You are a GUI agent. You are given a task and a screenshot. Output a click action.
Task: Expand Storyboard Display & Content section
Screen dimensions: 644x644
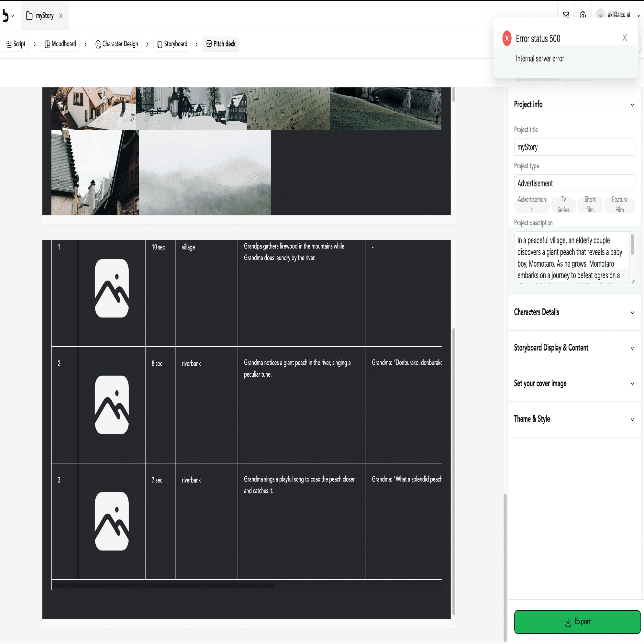click(574, 348)
